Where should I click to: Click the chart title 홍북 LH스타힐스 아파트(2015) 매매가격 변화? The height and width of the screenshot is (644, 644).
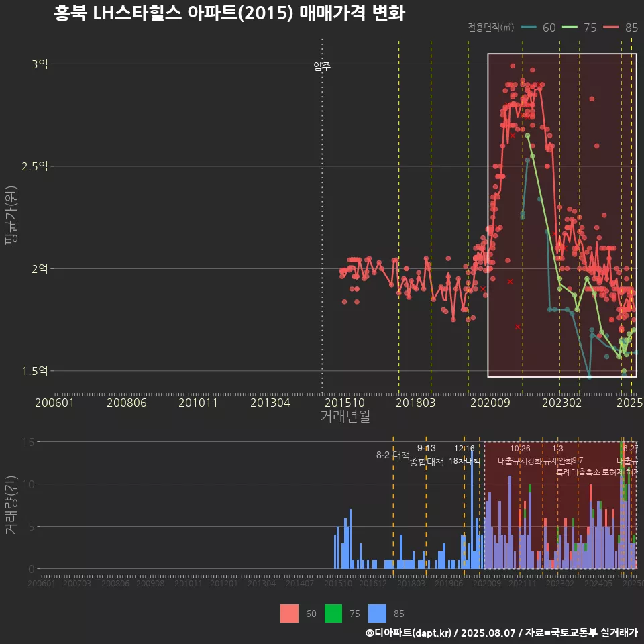(x=229, y=13)
